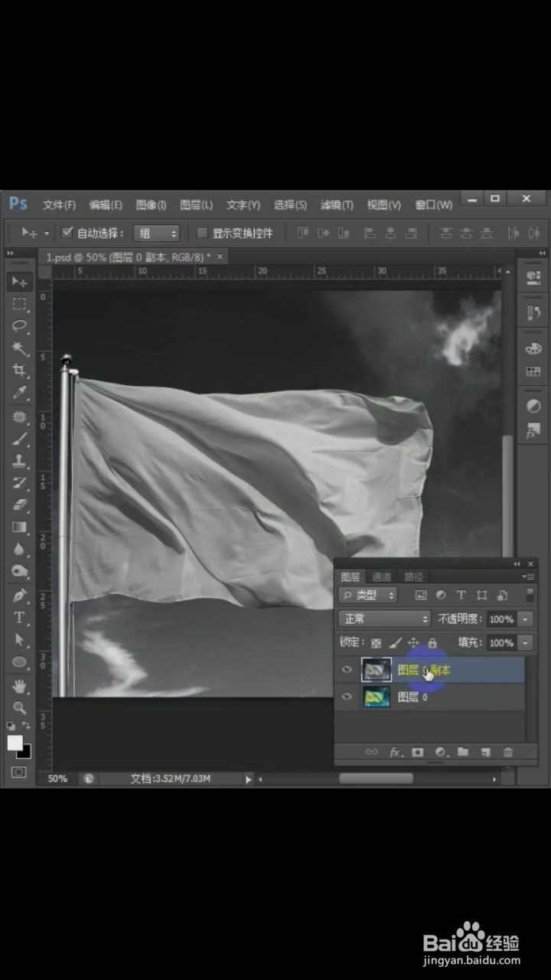551x980 pixels.
Task: Select the Type tool
Action: point(19,618)
